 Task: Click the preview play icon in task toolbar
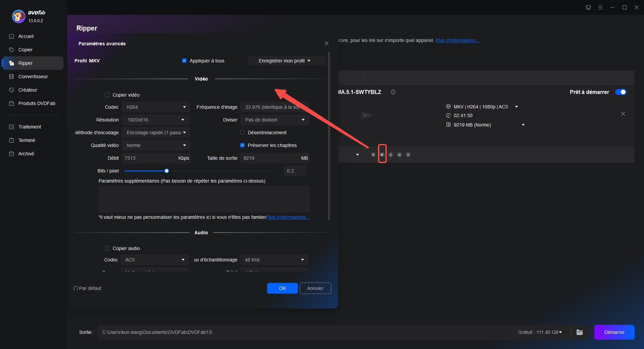point(373,155)
